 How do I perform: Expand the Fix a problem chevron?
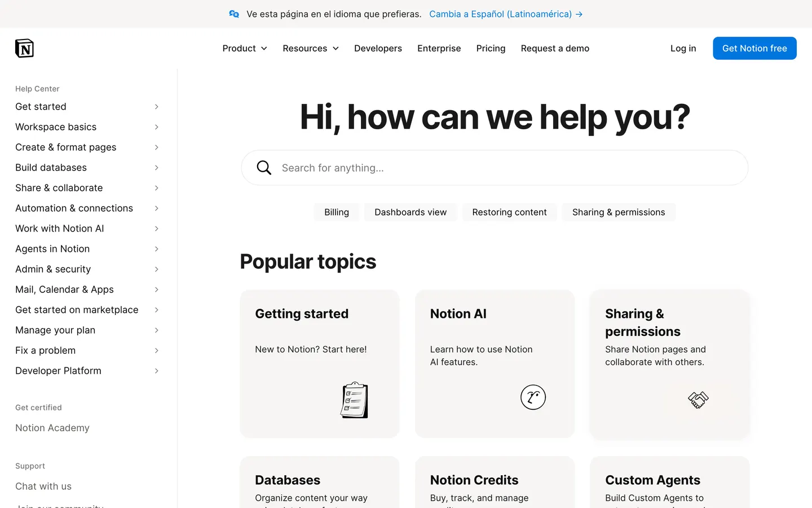[157, 351]
